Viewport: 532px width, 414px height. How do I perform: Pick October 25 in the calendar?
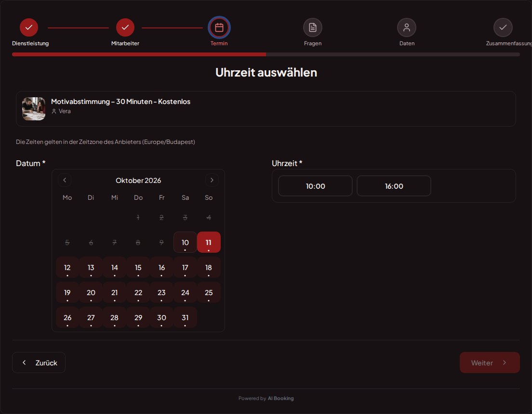209,293
